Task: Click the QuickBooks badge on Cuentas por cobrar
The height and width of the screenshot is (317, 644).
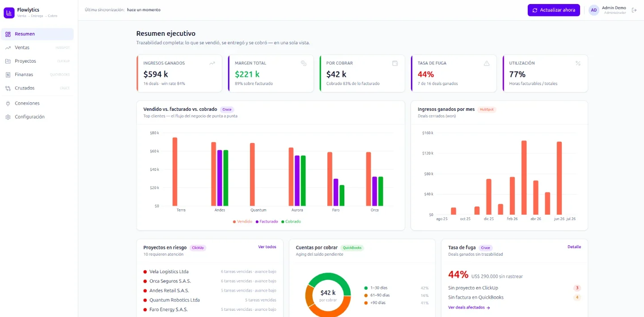Action: pos(352,248)
